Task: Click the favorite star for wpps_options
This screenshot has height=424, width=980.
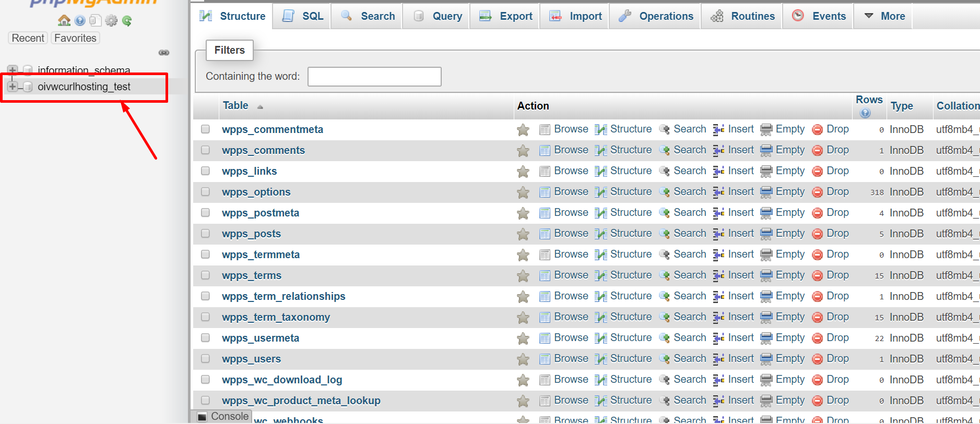Action: (523, 192)
